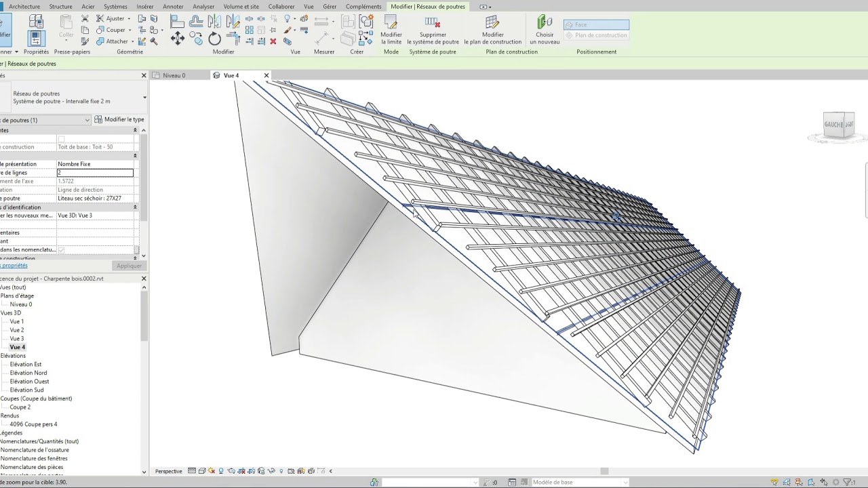Open the Attacher dropdown
The image size is (868, 488).
click(x=132, y=41)
